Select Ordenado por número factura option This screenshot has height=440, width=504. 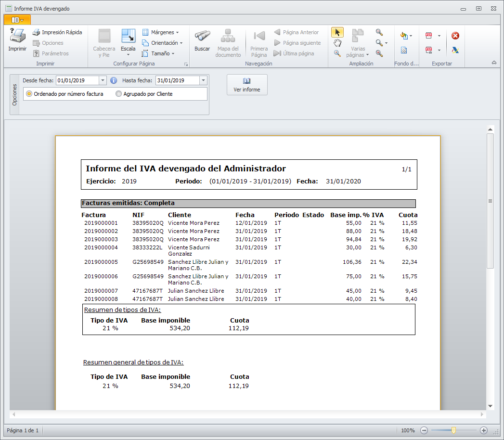pyautogui.click(x=29, y=94)
